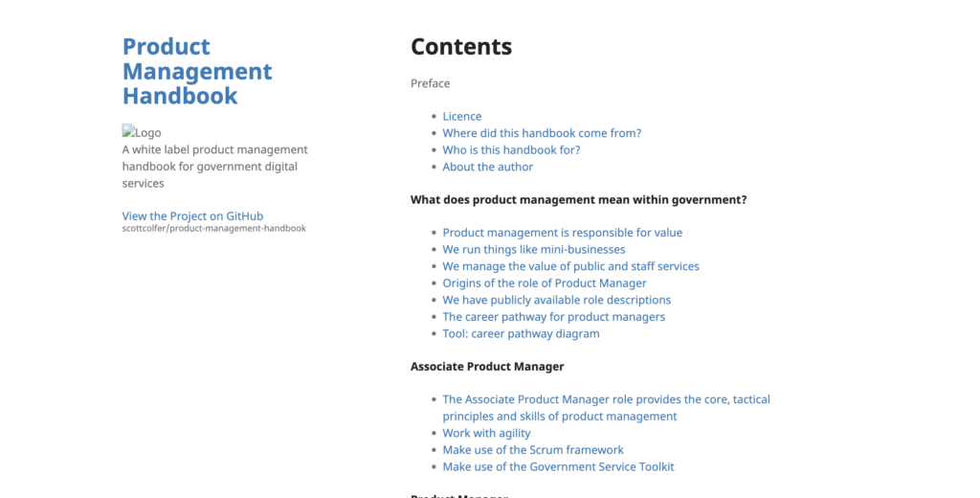
Task: Click 'We run things like mini-businesses'
Action: (533, 250)
